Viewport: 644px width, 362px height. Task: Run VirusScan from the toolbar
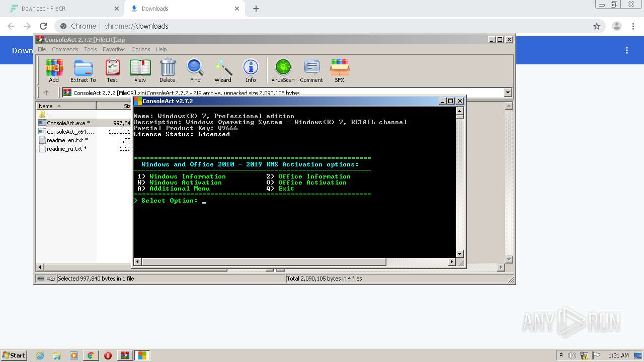(x=283, y=70)
